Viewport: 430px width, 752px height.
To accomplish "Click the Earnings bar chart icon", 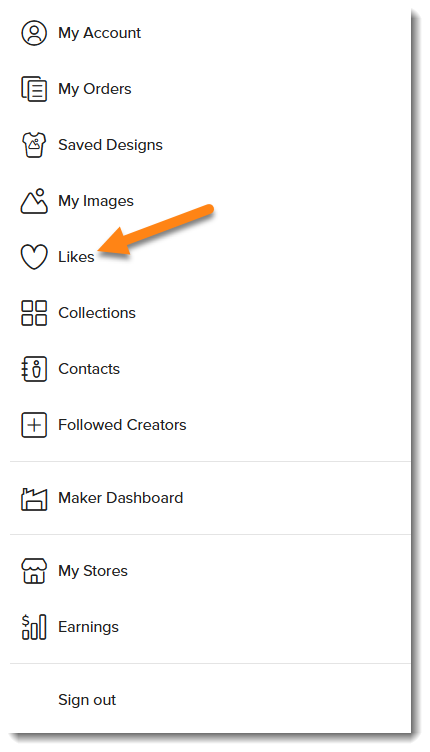I will pos(34,627).
